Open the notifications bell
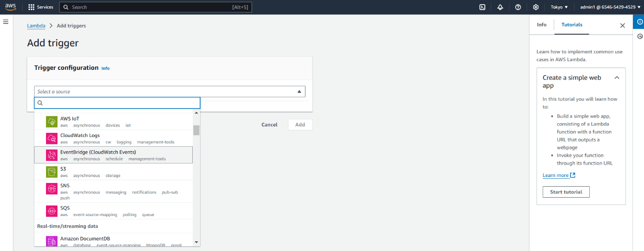The image size is (644, 251). [x=500, y=7]
